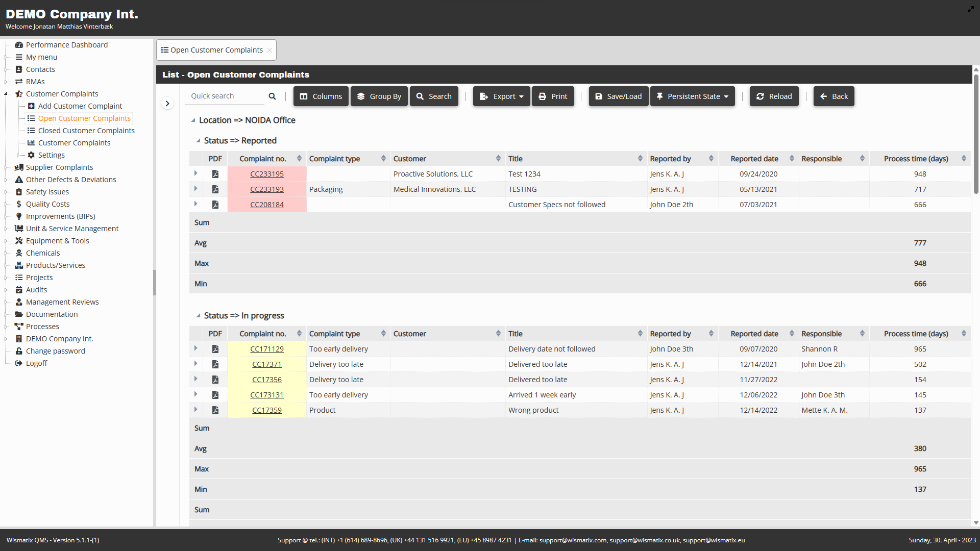Viewport: 980px width, 551px height.
Task: Toggle fullscreen with the top-right arrows icon
Action: [x=970, y=9]
